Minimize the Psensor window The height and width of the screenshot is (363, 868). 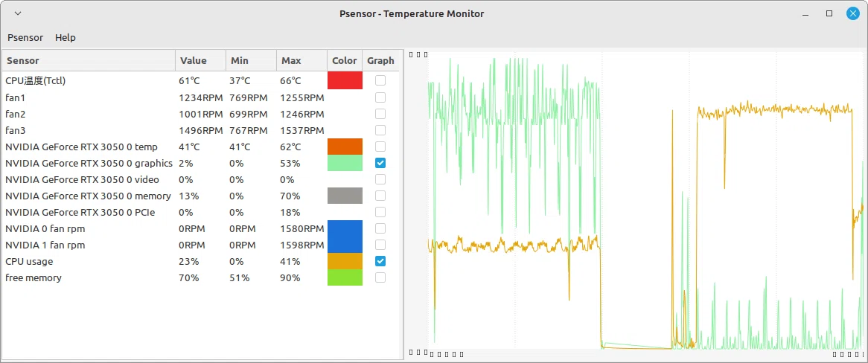pos(805,14)
